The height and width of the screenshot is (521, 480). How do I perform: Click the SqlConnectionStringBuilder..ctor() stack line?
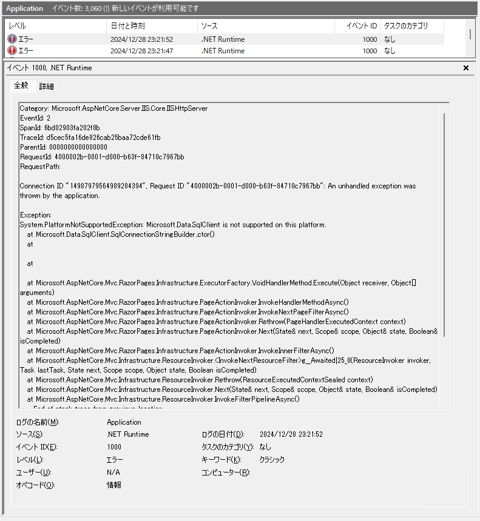(121, 234)
